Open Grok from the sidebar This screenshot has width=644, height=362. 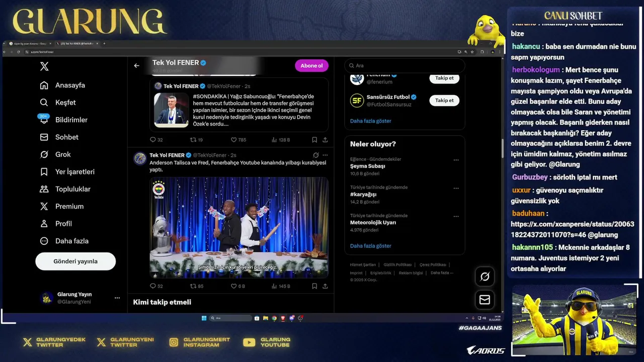coord(55,154)
